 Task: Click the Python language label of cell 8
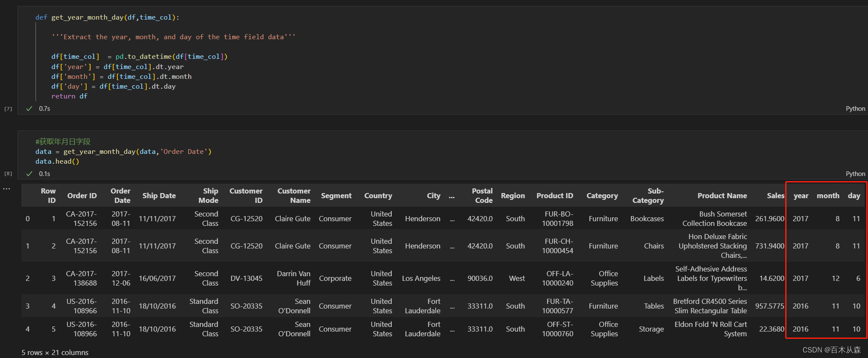[x=855, y=174]
